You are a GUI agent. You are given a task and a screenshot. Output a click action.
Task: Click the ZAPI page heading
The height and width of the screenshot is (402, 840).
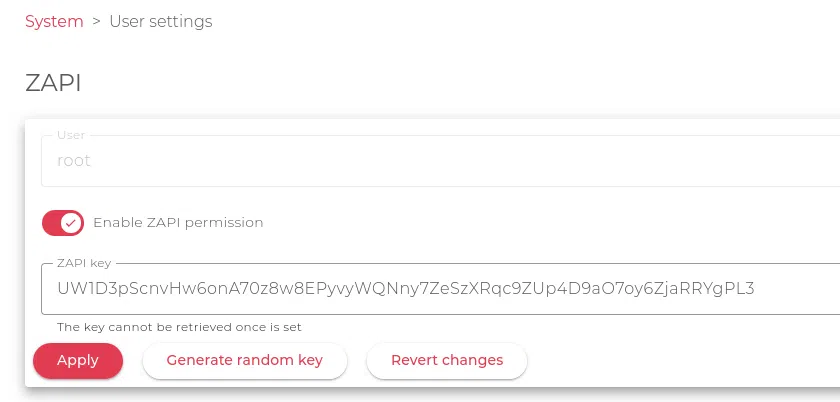click(x=53, y=82)
